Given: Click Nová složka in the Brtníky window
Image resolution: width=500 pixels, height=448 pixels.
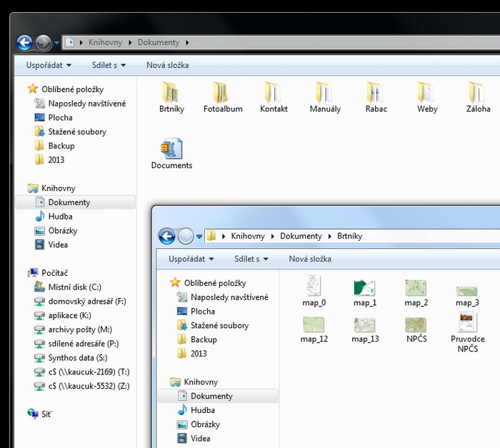Looking at the screenshot, I should pyautogui.click(x=310, y=259).
